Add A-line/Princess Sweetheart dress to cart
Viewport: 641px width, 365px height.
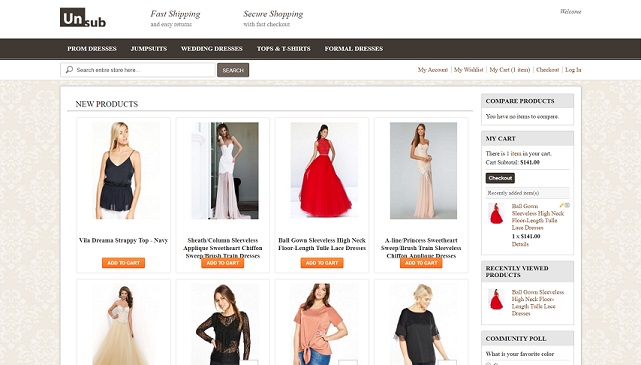point(421,263)
